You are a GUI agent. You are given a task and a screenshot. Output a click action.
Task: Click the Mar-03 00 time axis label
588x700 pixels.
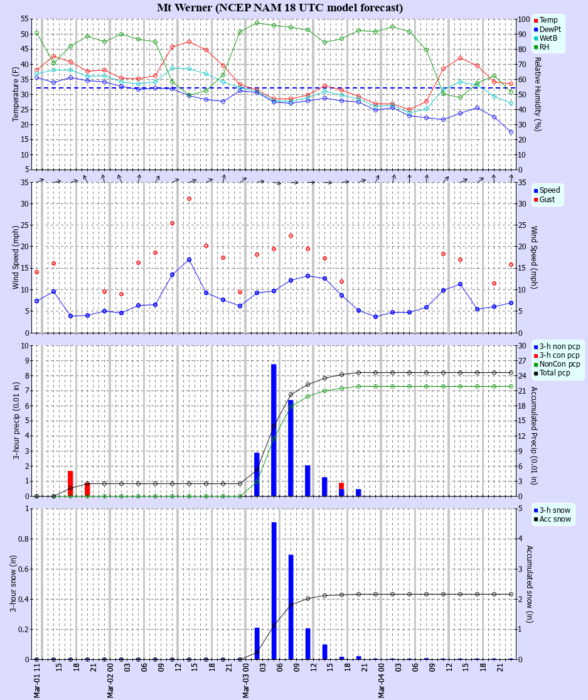[x=245, y=681]
